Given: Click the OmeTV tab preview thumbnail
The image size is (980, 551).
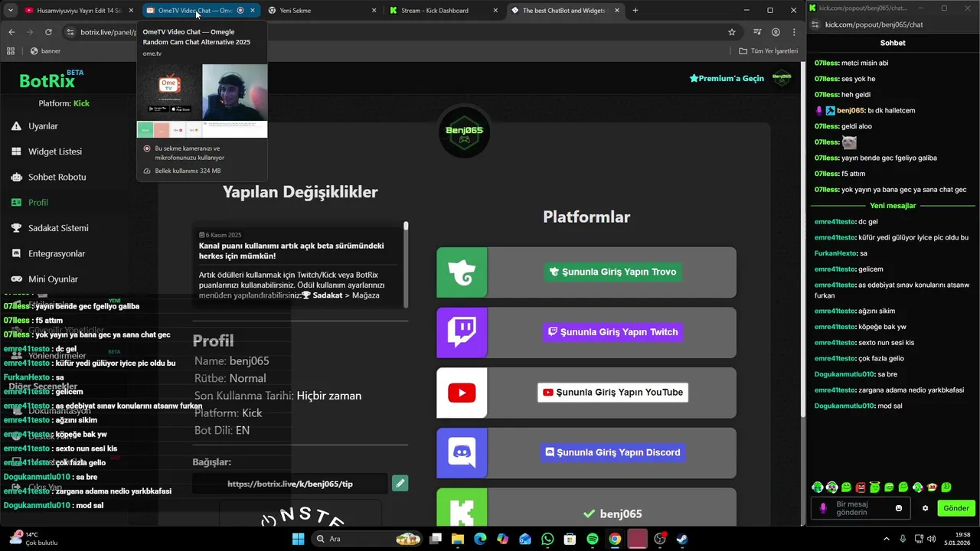Looking at the screenshot, I should tap(202, 100).
